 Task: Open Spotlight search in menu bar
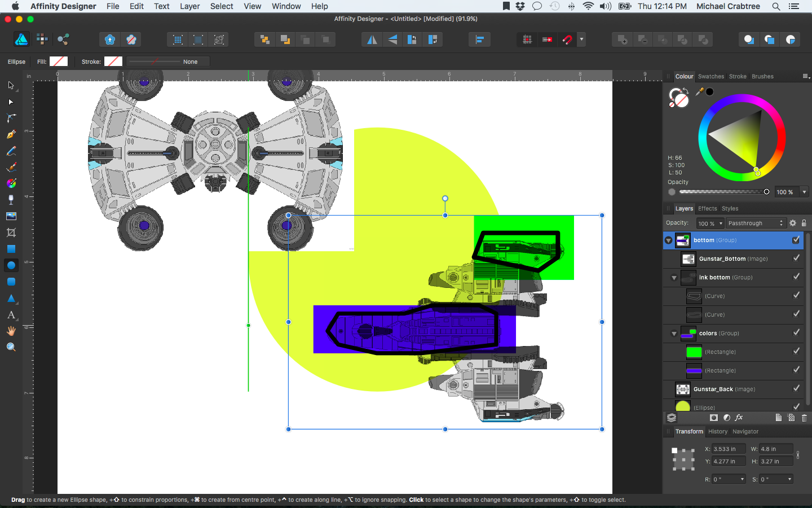click(776, 6)
